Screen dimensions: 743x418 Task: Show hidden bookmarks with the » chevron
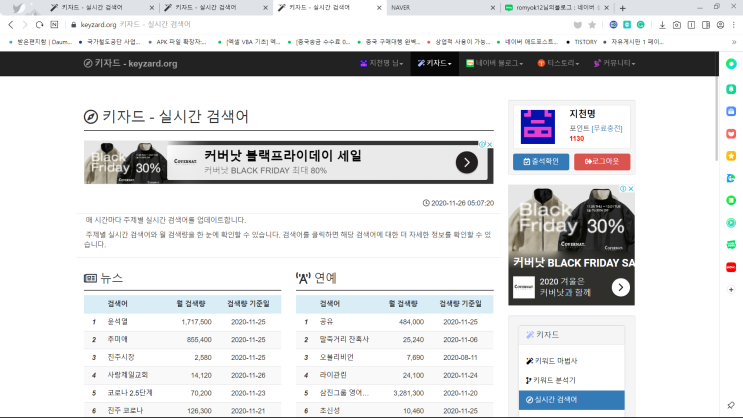(734, 42)
